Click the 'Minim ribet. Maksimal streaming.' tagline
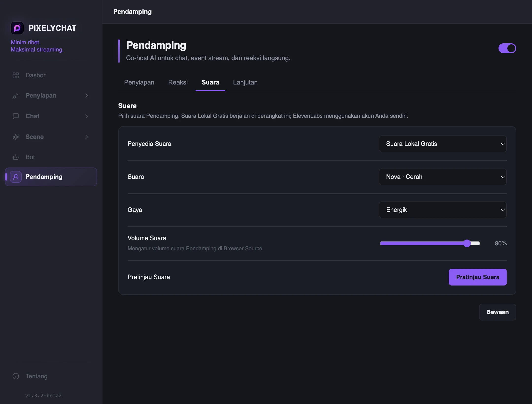 tap(37, 46)
